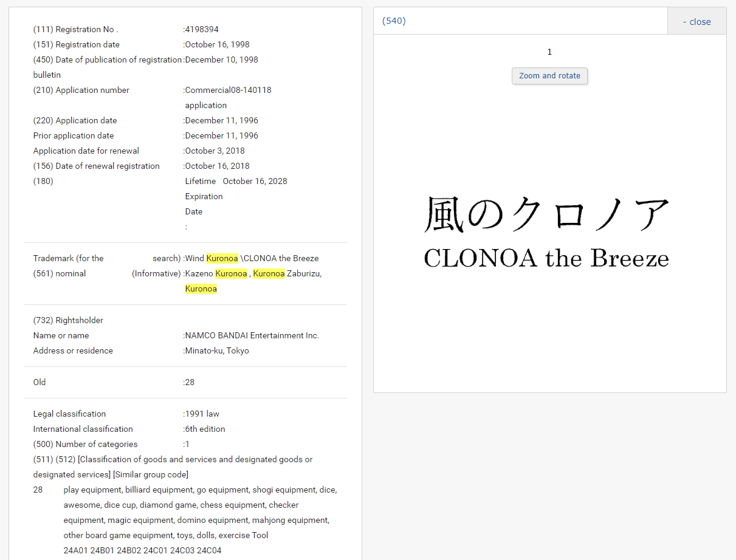Click the address Minato-ku, Tokyo
736x560 pixels.
[x=217, y=350]
